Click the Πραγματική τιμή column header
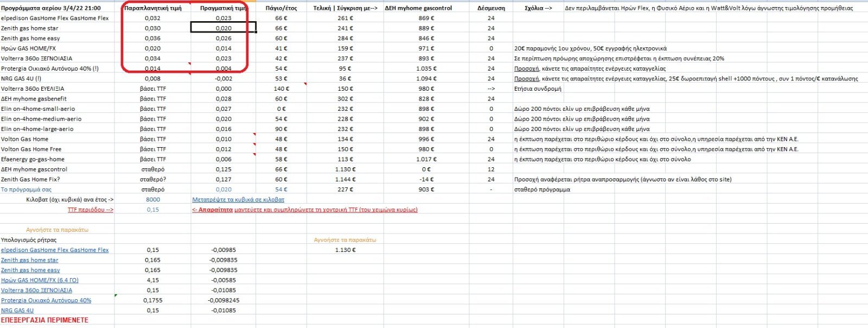The width and height of the screenshot is (868, 328). (x=224, y=8)
